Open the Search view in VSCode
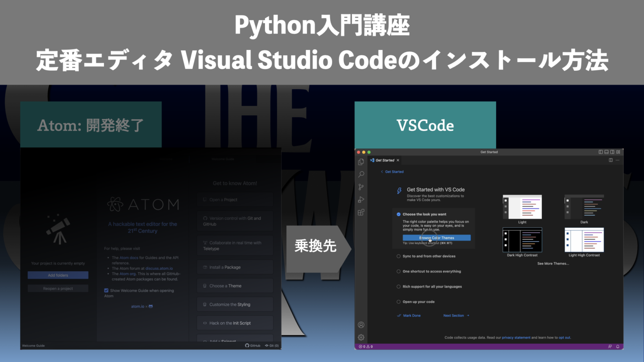 [x=361, y=174]
